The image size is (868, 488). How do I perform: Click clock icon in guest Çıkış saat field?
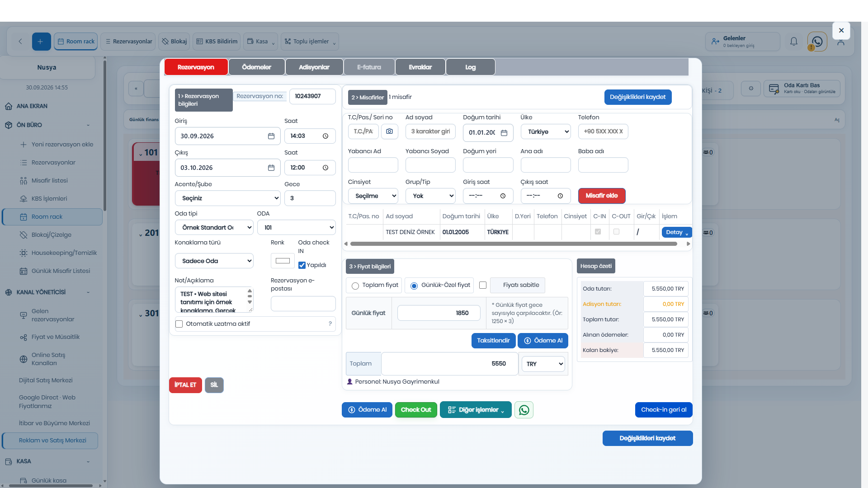(x=560, y=196)
